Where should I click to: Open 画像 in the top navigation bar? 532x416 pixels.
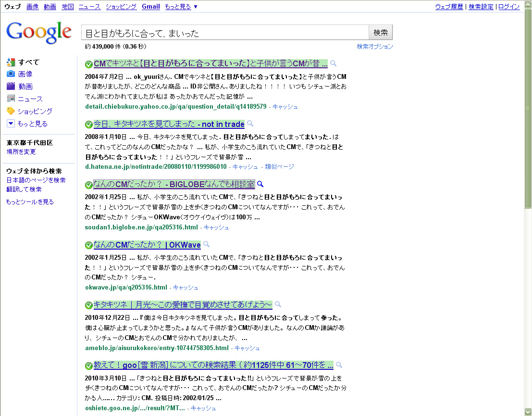pyautogui.click(x=33, y=6)
